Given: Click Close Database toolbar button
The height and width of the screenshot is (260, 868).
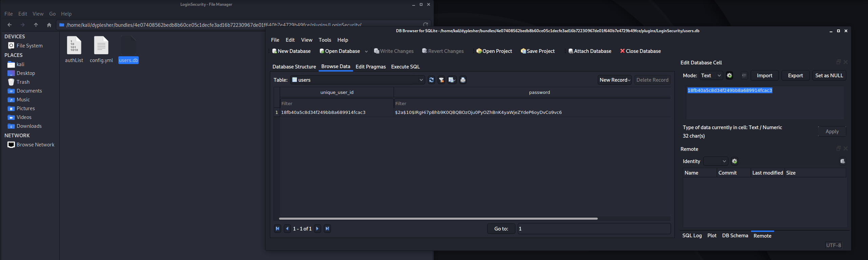Looking at the screenshot, I should pos(640,51).
